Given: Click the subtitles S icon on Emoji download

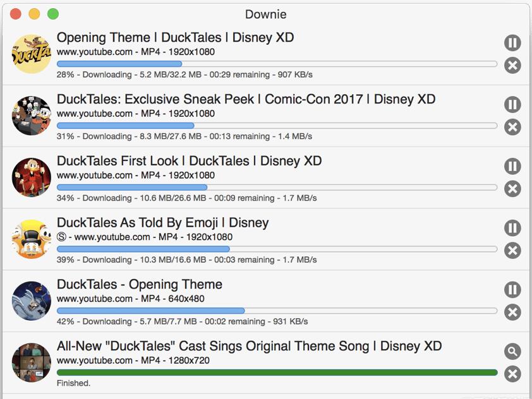Looking at the screenshot, I should tap(61, 237).
